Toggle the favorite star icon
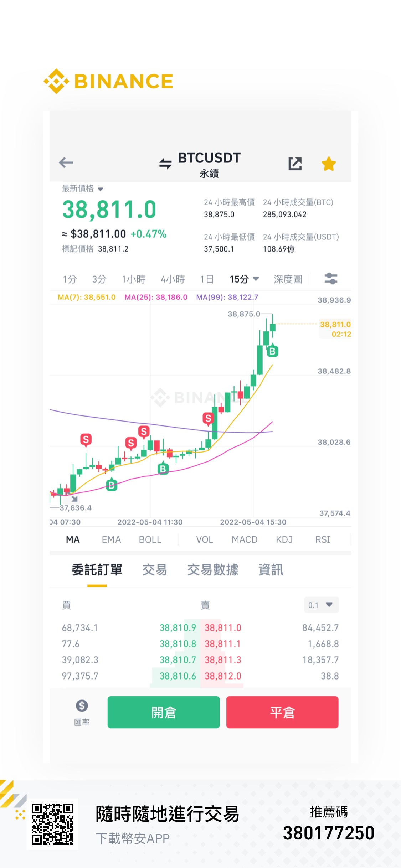401x868 pixels. 329,164
